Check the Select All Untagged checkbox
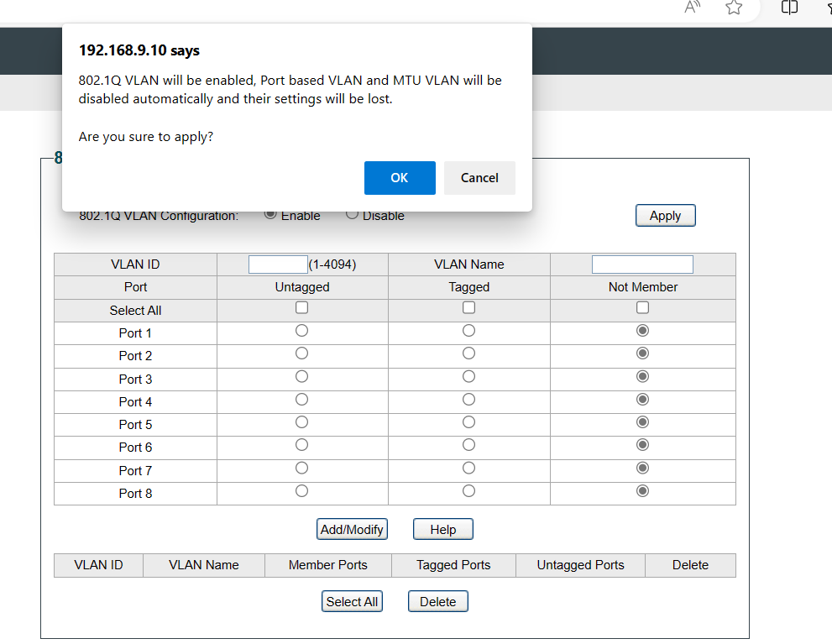Screen dimensions: 832x644 301,308
